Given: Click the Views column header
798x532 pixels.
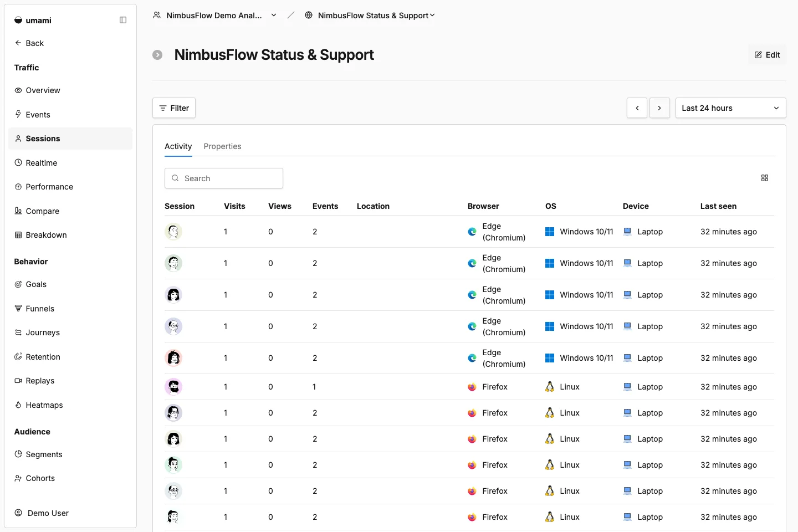Looking at the screenshot, I should click(x=280, y=206).
